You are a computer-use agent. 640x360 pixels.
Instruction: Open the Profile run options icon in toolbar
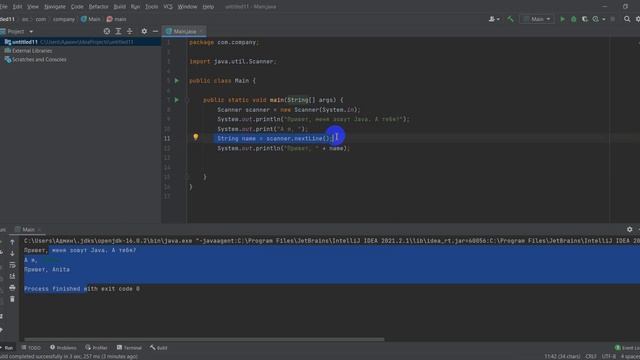[x=596, y=19]
